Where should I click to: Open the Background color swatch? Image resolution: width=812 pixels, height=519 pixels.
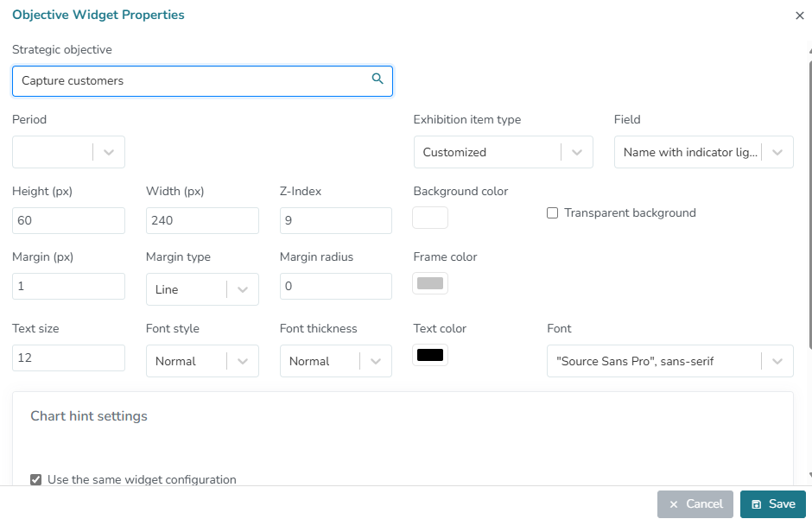[430, 218]
